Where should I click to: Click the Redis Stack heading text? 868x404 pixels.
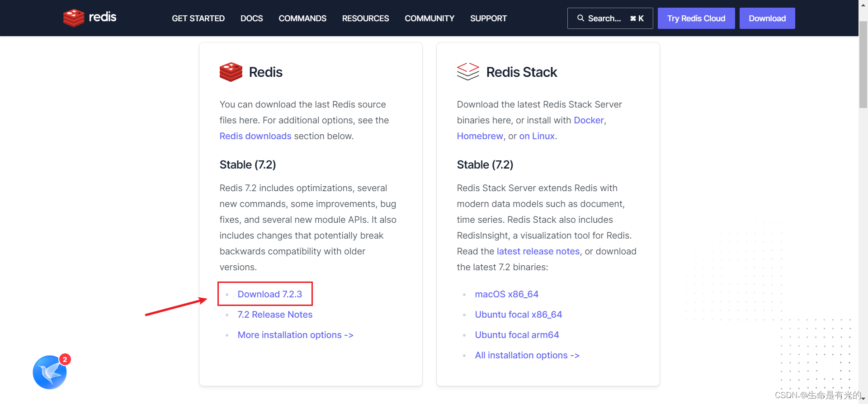(522, 72)
